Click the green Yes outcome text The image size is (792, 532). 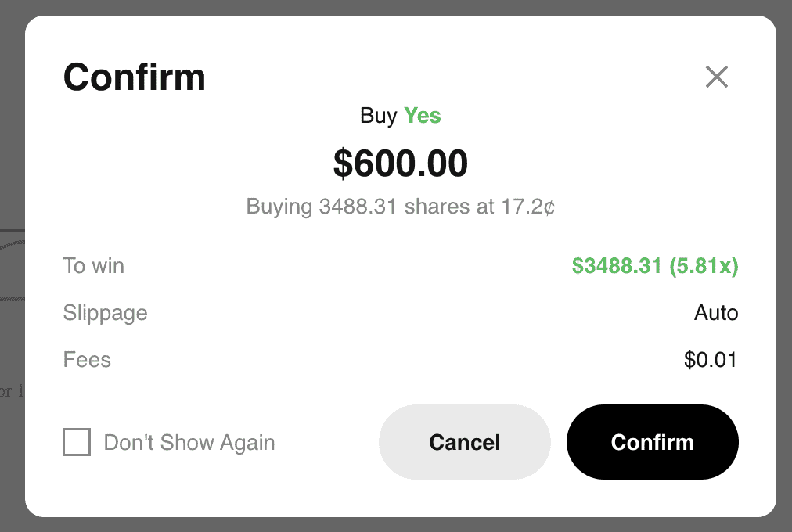(x=423, y=116)
